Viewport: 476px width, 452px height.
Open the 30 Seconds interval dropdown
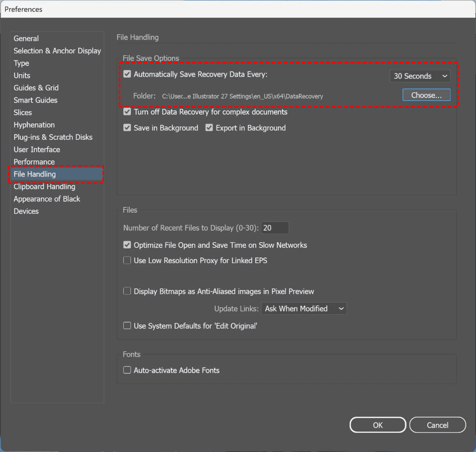point(420,76)
